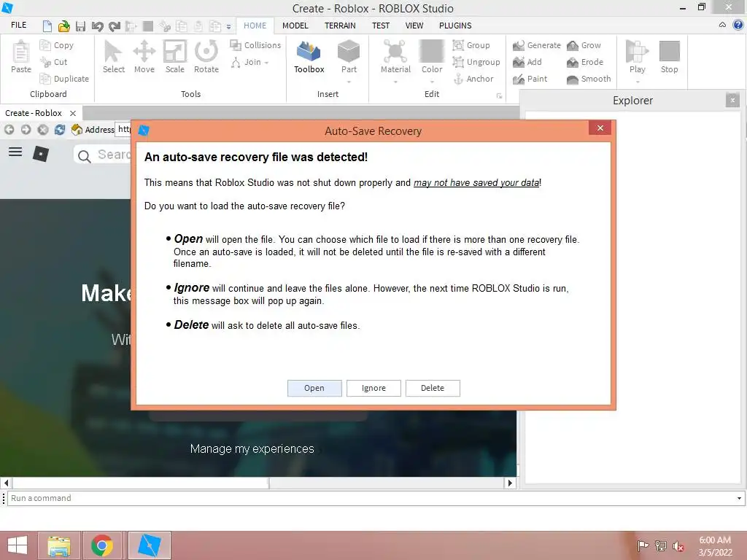This screenshot has width=747, height=560.
Task: Collapse the ribbon with the caret icon
Action: click(x=723, y=25)
